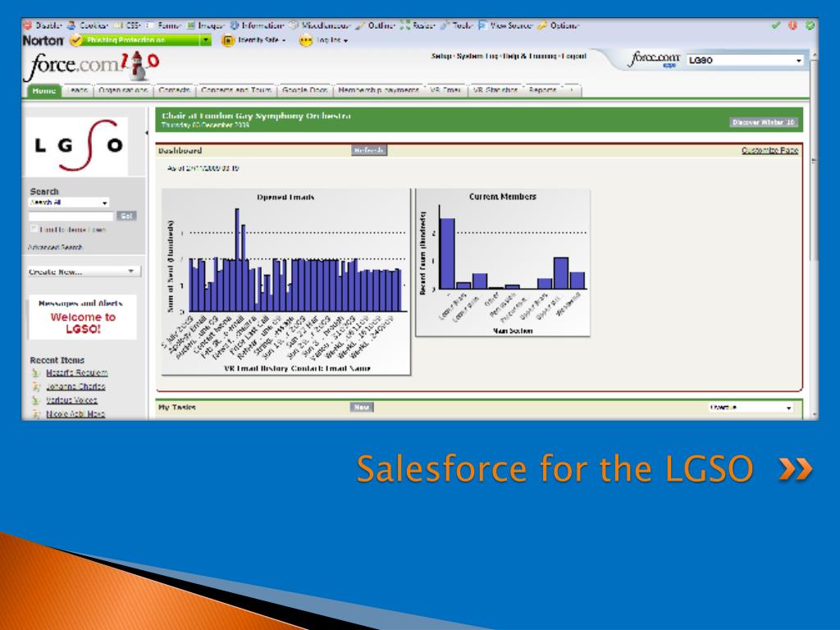This screenshot has width=840, height=630.
Task: Open the Forms toolbar menu
Action: point(164,25)
